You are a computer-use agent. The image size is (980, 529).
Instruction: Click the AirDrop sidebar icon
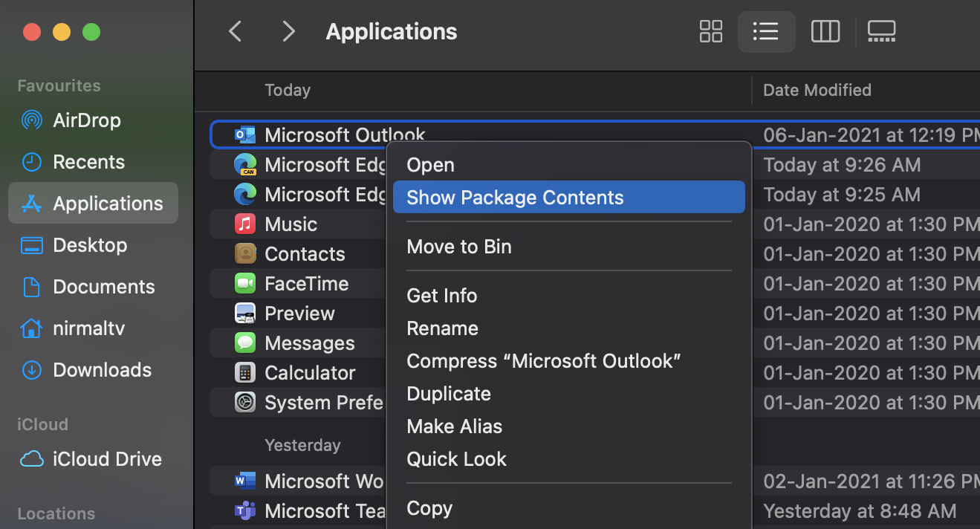tap(32, 120)
